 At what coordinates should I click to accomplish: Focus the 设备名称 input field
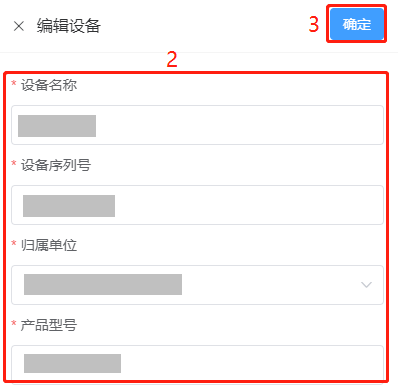point(197,125)
